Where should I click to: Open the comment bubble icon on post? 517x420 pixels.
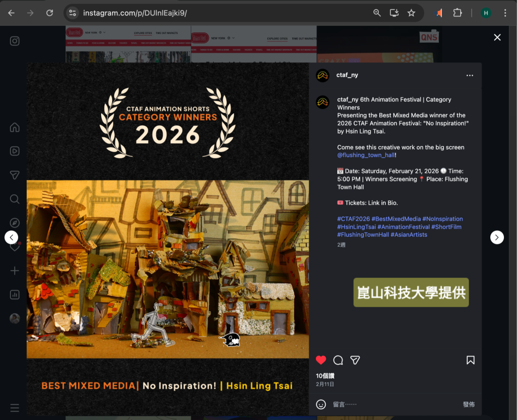(x=338, y=360)
